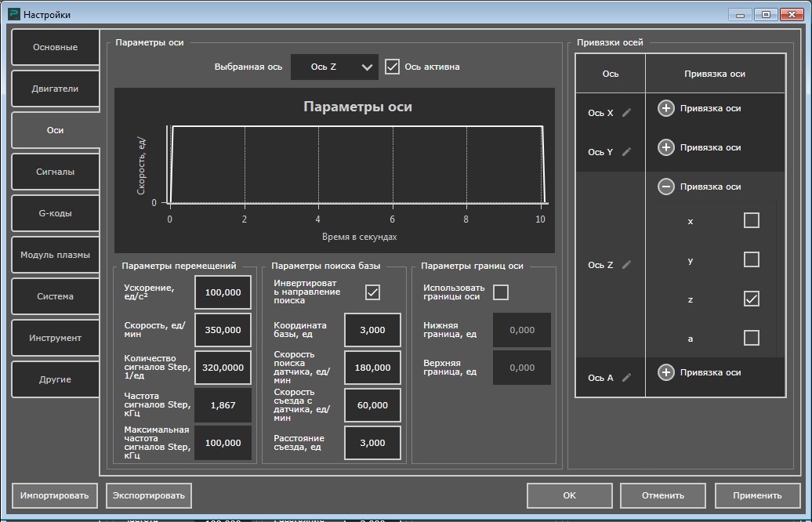Click the Экспортировать button
The height and width of the screenshot is (522, 812).
coord(149,495)
